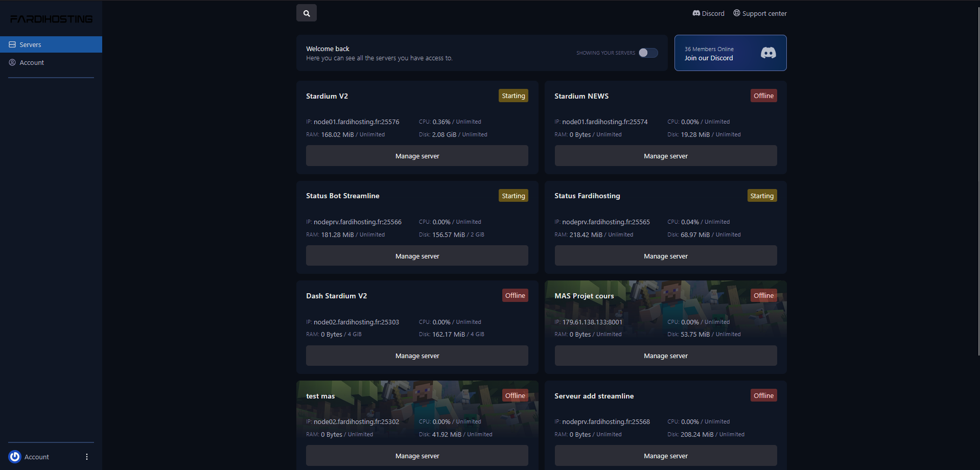Manage the Stardium NEWS server

666,156
